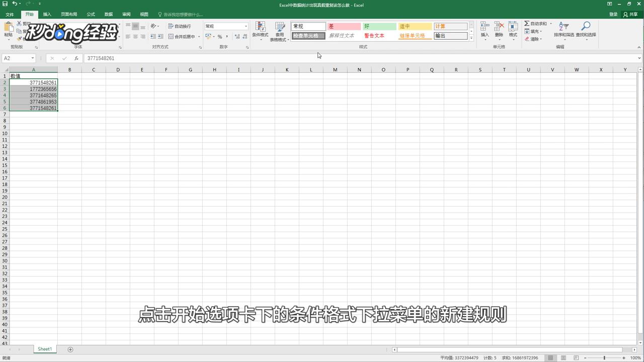Click the Undo arrow icon

tap(15, 4)
